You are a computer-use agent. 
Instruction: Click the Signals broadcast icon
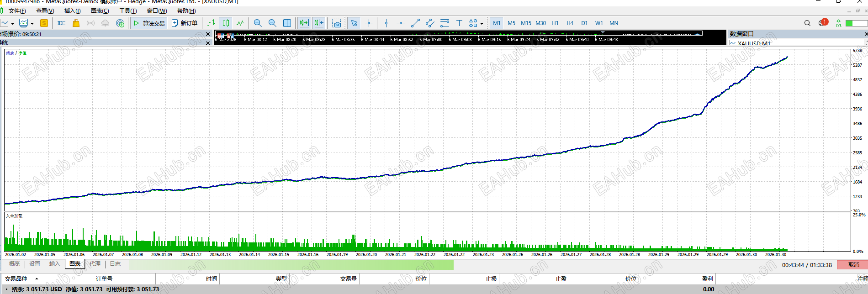click(x=90, y=23)
